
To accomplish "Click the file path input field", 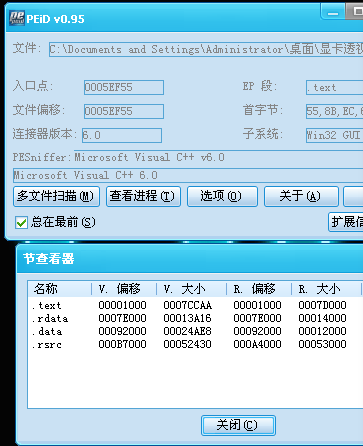I will pos(206,49).
